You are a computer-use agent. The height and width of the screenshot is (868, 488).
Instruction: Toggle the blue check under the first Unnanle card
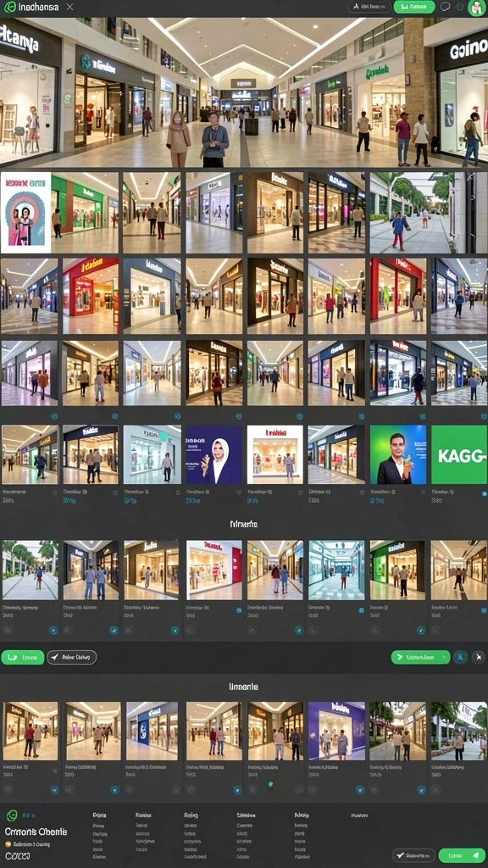(x=54, y=790)
